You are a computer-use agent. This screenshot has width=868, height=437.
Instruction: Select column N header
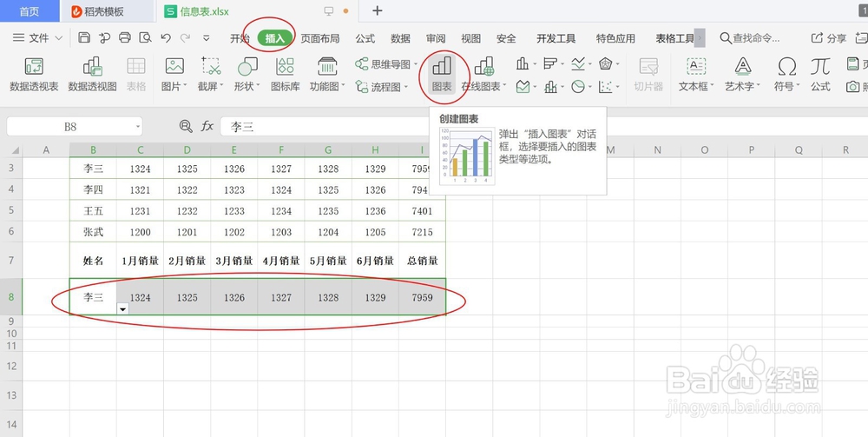(x=657, y=149)
